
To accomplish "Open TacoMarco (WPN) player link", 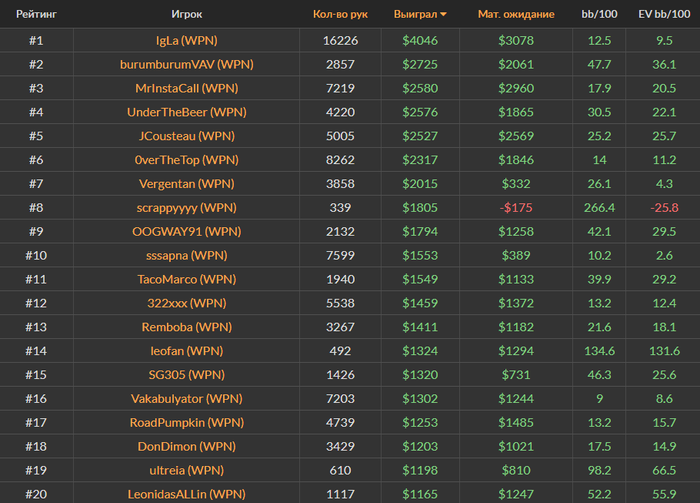I will 187,280.
